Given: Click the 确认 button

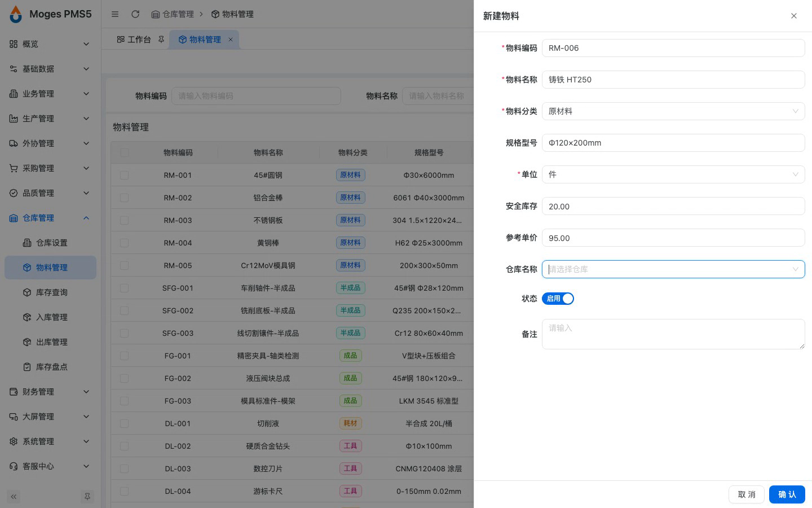Looking at the screenshot, I should click(787, 494).
